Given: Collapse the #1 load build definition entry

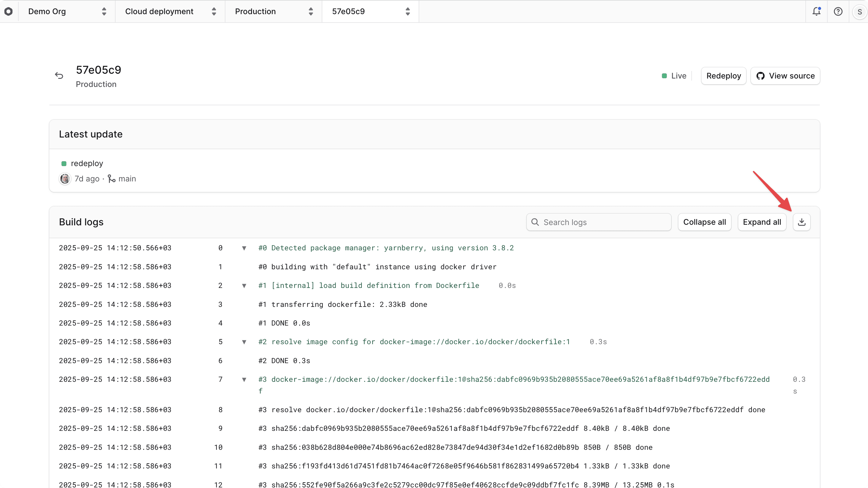Looking at the screenshot, I should tap(244, 286).
